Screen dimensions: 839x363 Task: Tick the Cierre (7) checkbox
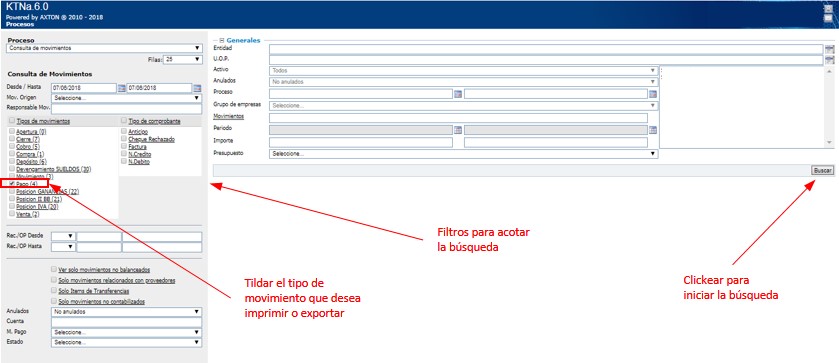click(12, 139)
